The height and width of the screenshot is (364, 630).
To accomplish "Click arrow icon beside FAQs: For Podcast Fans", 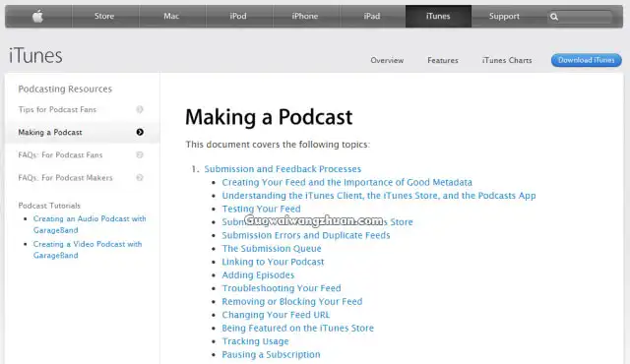I will click(x=140, y=154).
